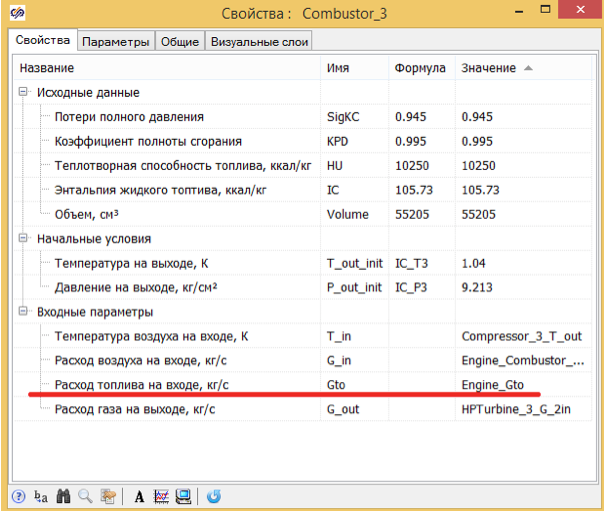Select the Расход воздуха на входе row
Image resolution: width=604 pixels, height=511 pixels.
(303, 360)
